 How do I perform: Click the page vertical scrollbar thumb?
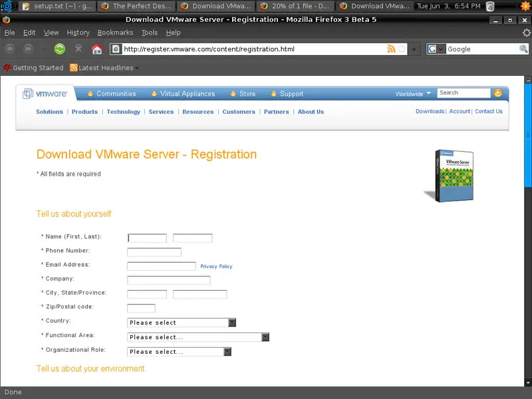(x=528, y=135)
